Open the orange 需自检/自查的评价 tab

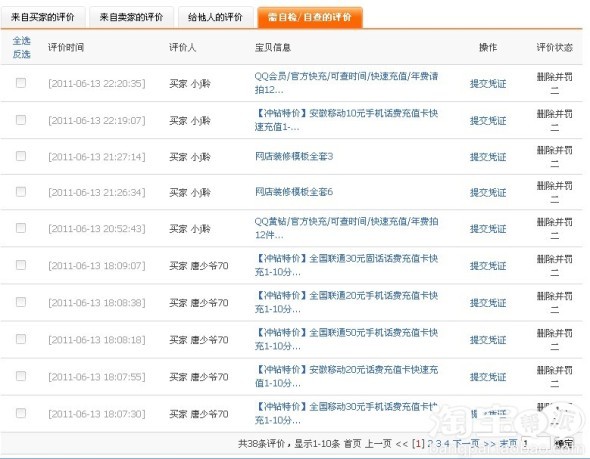coord(310,17)
